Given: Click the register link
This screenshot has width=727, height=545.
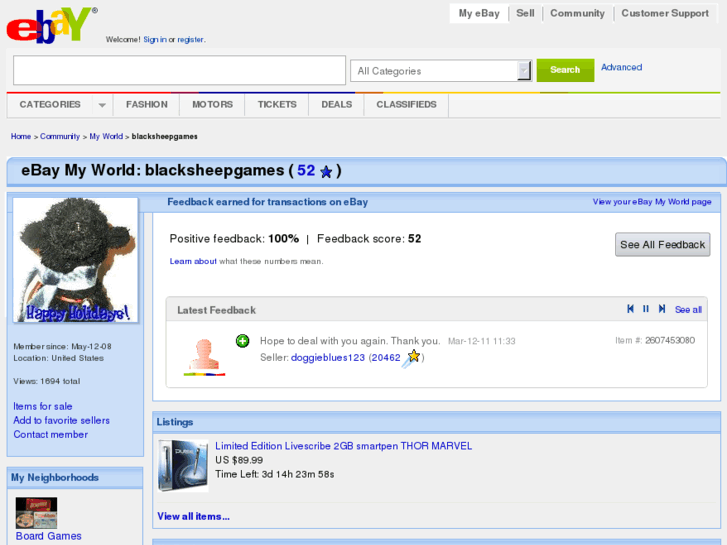Looking at the screenshot, I should [190, 39].
